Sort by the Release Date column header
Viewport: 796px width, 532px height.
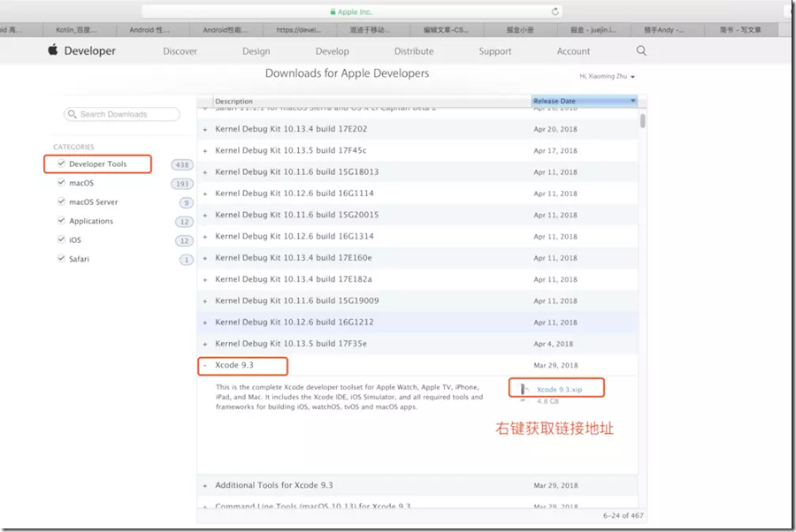pos(585,101)
